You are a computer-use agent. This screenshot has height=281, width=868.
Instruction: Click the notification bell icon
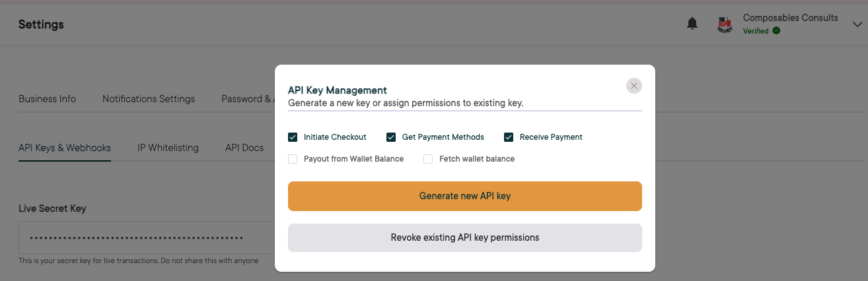click(692, 24)
